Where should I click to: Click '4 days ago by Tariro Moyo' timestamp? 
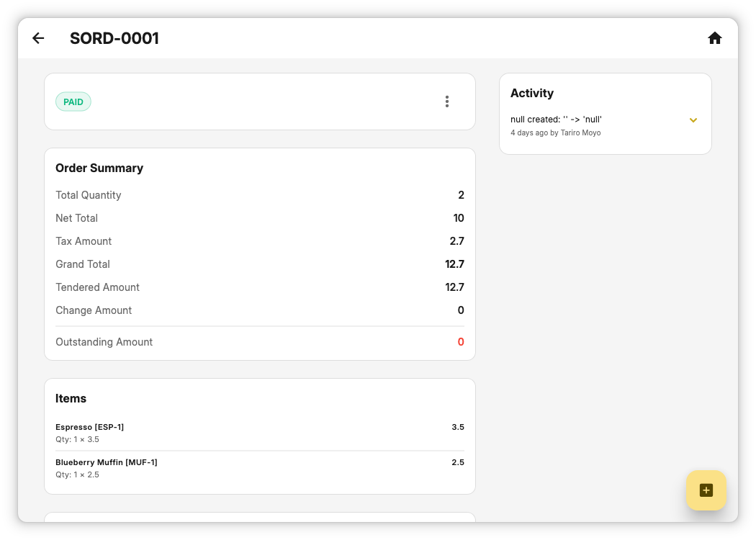[555, 132]
